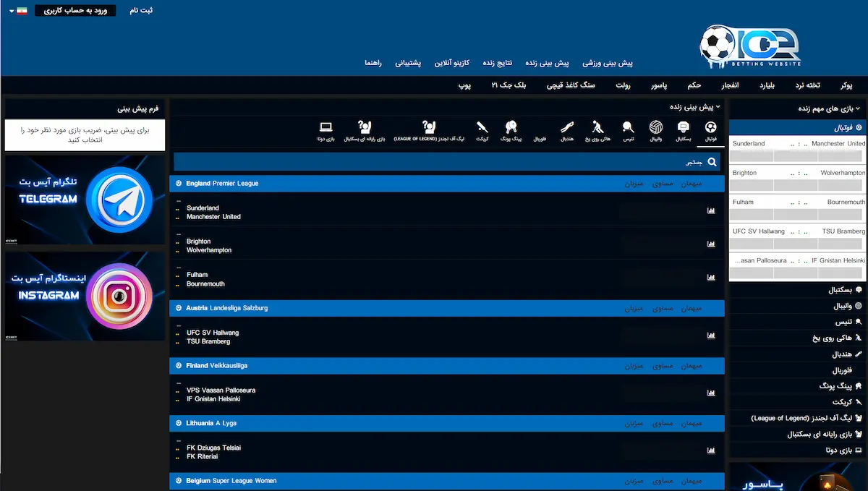Expand the هاکی روی یخ ice hockey row in the right sidebar
This screenshot has height=491, width=868.
(797, 338)
